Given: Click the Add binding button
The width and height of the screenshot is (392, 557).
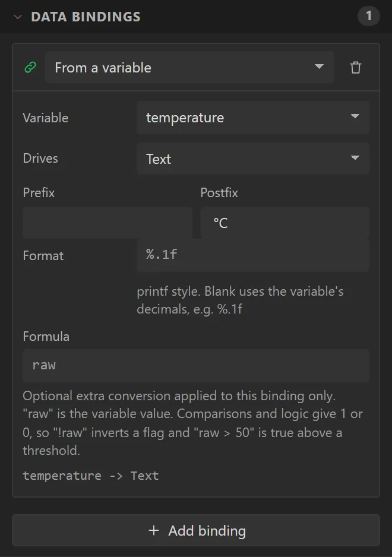Looking at the screenshot, I should coord(196,530).
